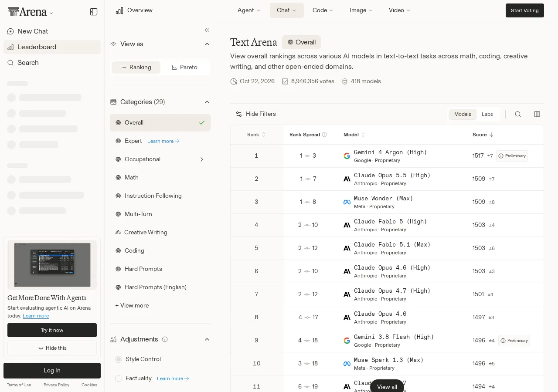Open the agents promo thumbnail

coord(52,265)
